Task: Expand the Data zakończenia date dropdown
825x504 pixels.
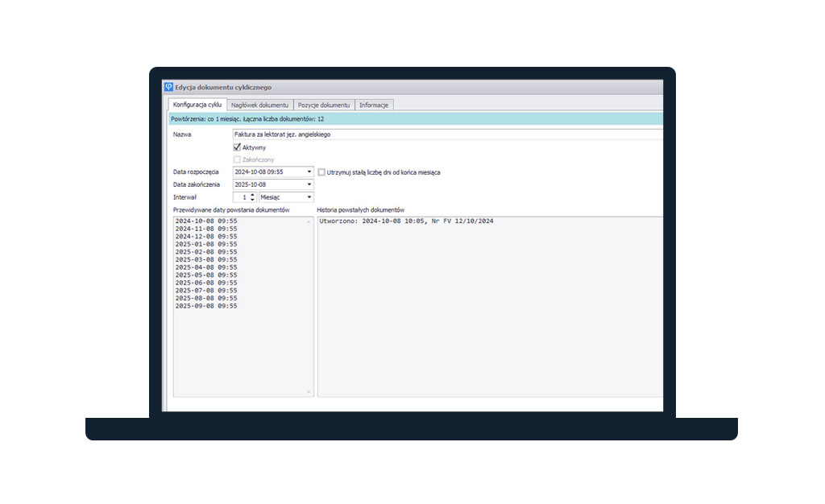Action: coord(309,184)
